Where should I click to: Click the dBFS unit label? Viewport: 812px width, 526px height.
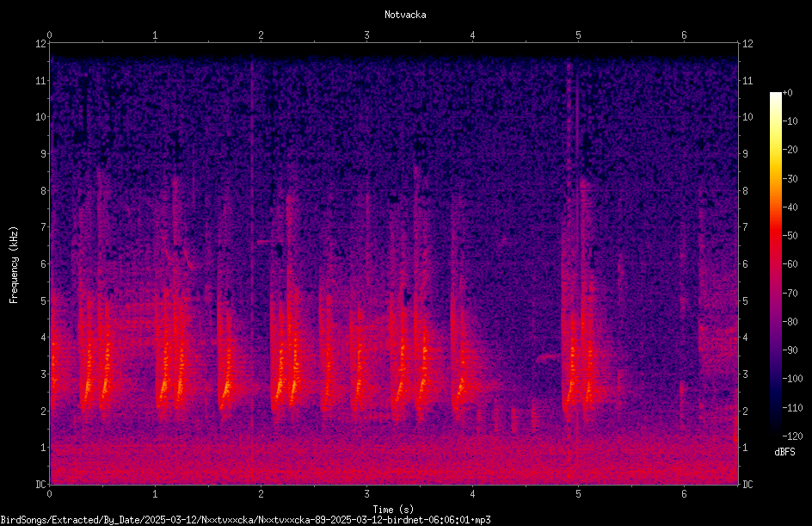pyautogui.click(x=784, y=452)
